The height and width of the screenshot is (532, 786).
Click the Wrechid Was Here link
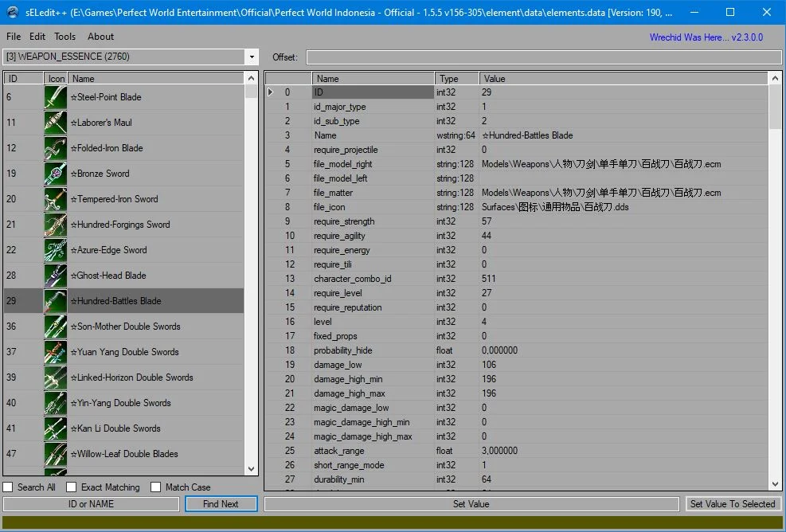(706, 37)
